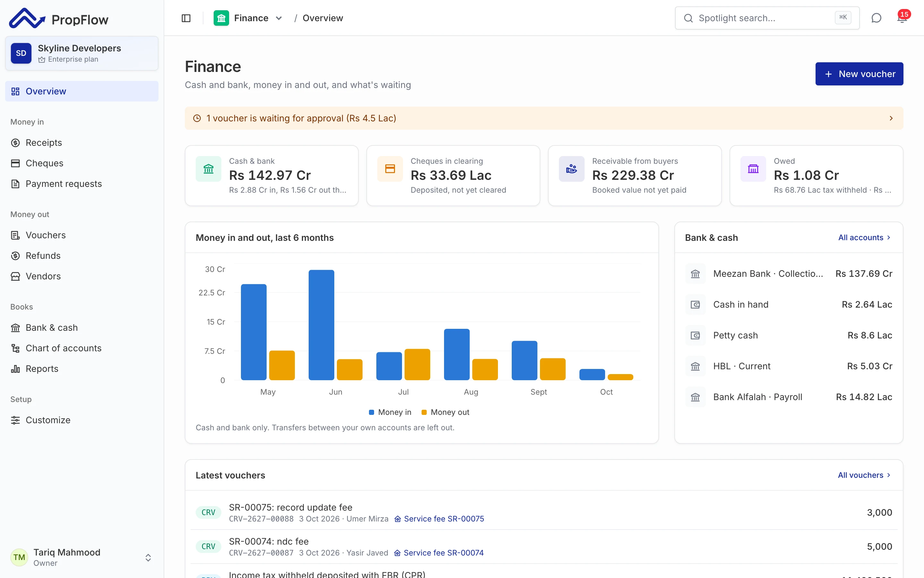Open the All vouchers link

[864, 475]
